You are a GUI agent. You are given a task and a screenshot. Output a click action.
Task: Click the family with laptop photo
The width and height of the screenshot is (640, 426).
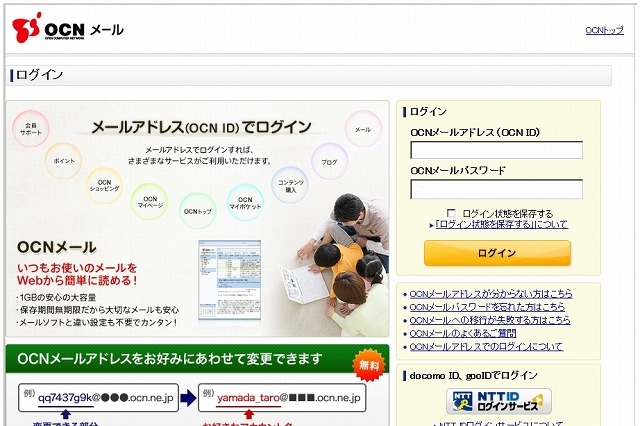click(x=335, y=264)
